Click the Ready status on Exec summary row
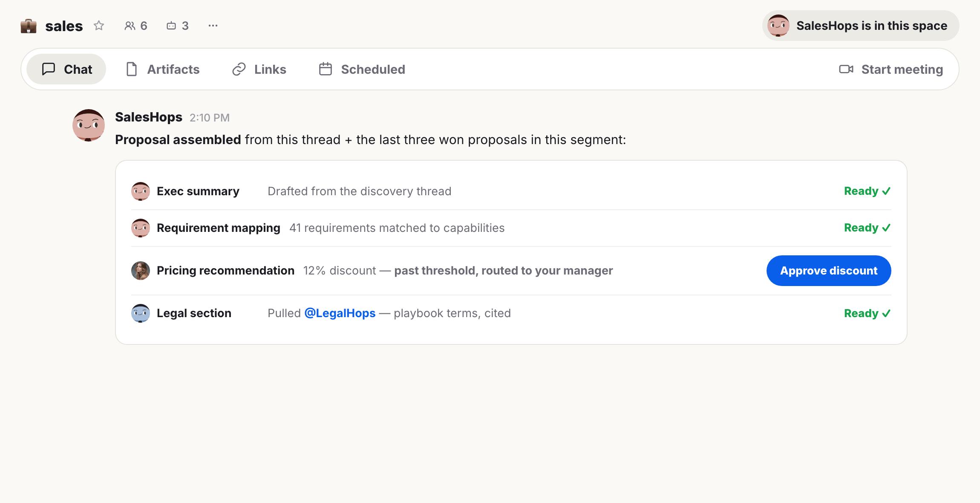Screen dimensions: 980x503 click(867, 191)
